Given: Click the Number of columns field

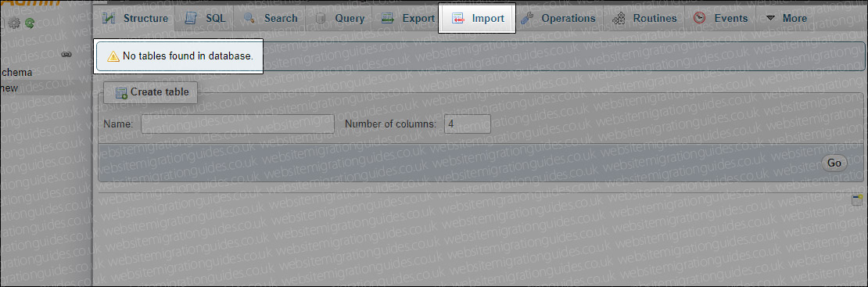Looking at the screenshot, I should [467, 124].
